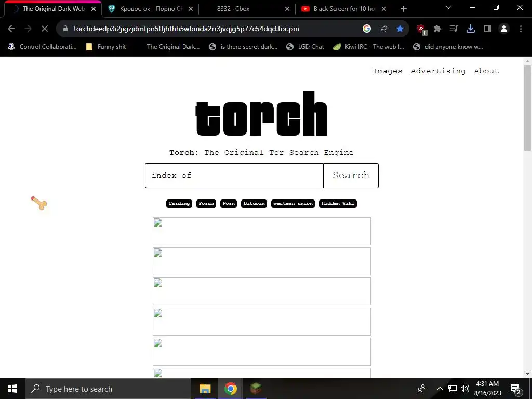Image resolution: width=532 pixels, height=399 pixels.
Task: Open a new tab with plus button
Action: [403, 9]
